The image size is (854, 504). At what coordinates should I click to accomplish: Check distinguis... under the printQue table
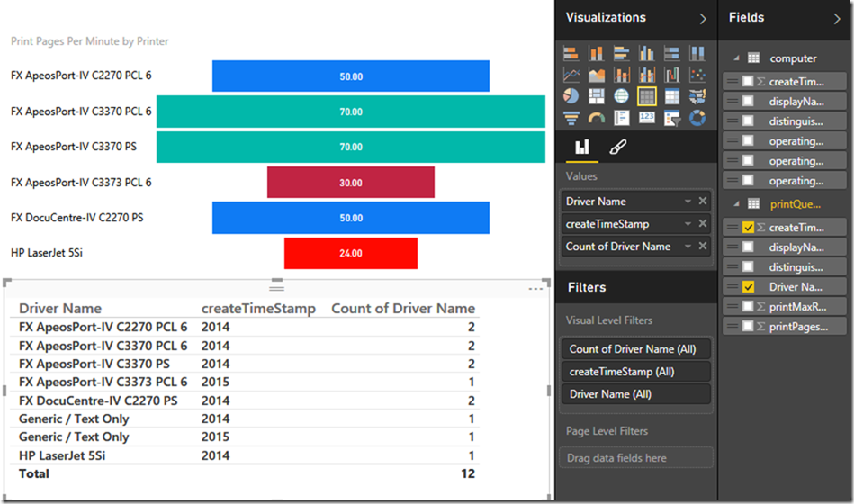click(748, 267)
